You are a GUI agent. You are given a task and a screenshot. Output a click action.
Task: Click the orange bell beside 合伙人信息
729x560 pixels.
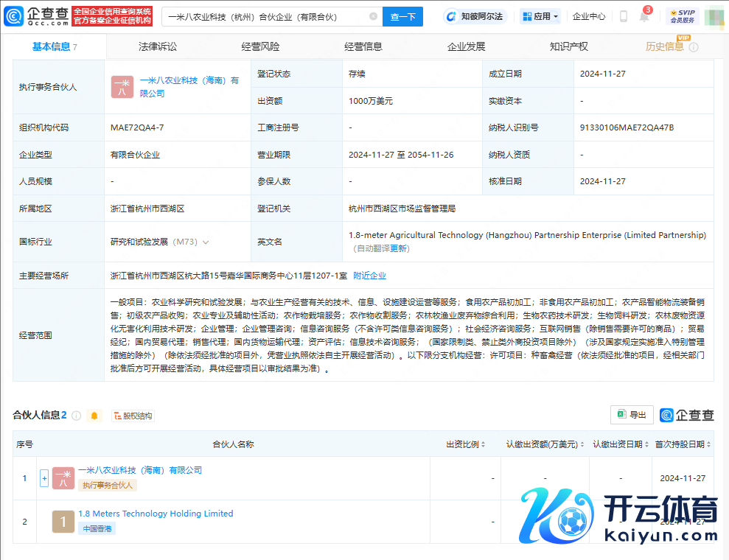94,416
